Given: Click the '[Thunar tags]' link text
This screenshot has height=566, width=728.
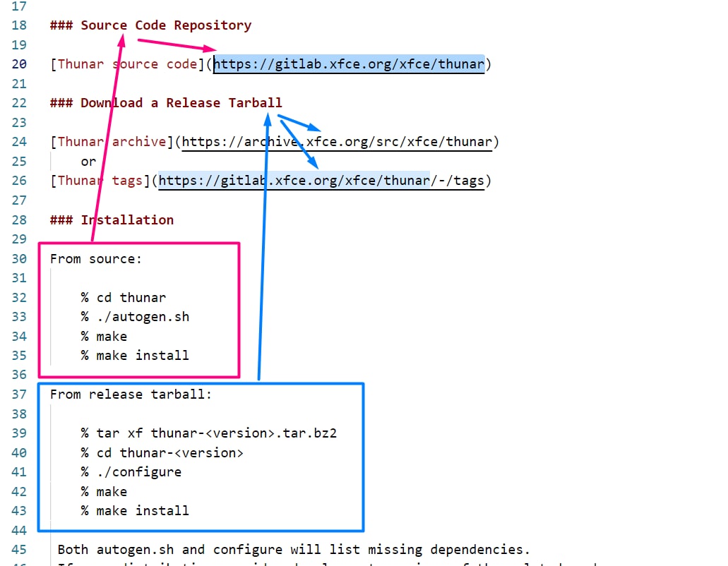Looking at the screenshot, I should coord(100,181).
